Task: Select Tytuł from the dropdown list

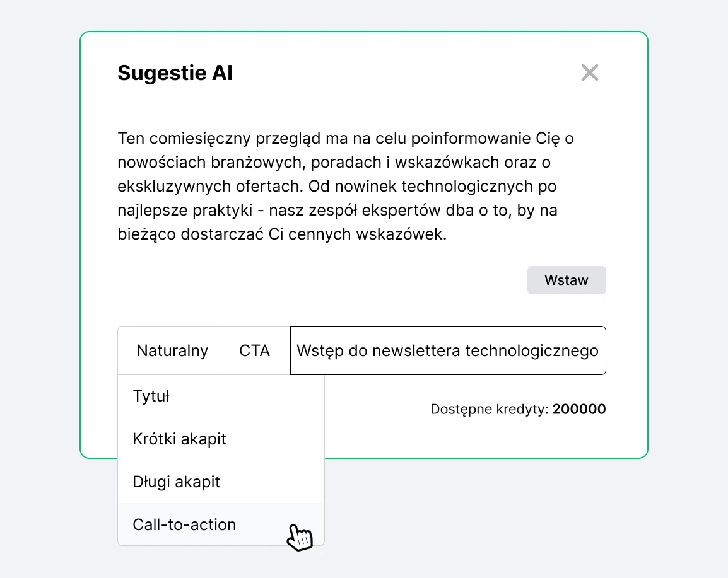Action: coord(151,396)
